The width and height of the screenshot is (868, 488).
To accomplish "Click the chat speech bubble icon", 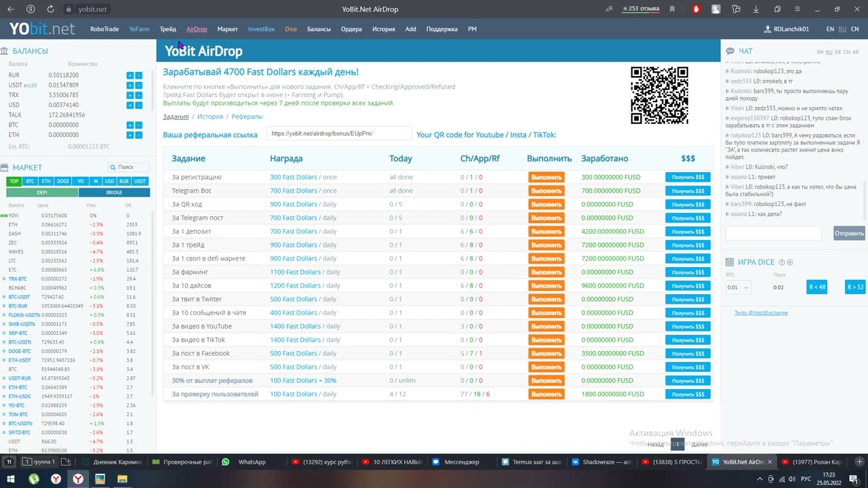I will tap(730, 52).
